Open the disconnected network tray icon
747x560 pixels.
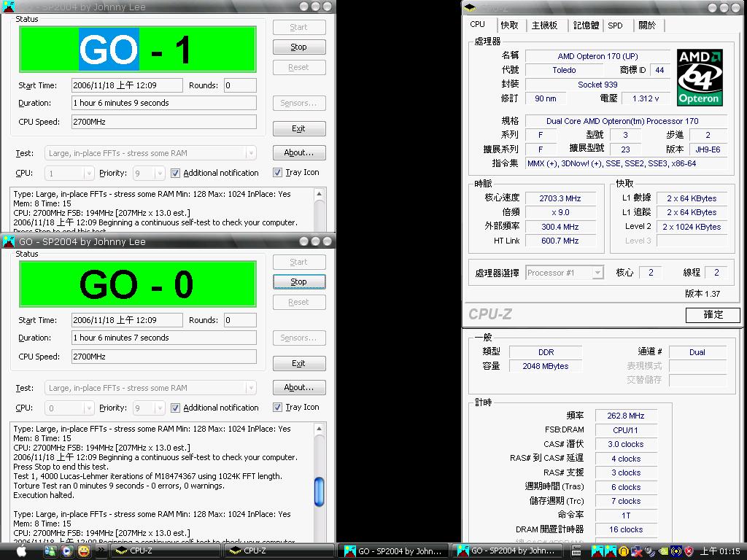click(636, 551)
